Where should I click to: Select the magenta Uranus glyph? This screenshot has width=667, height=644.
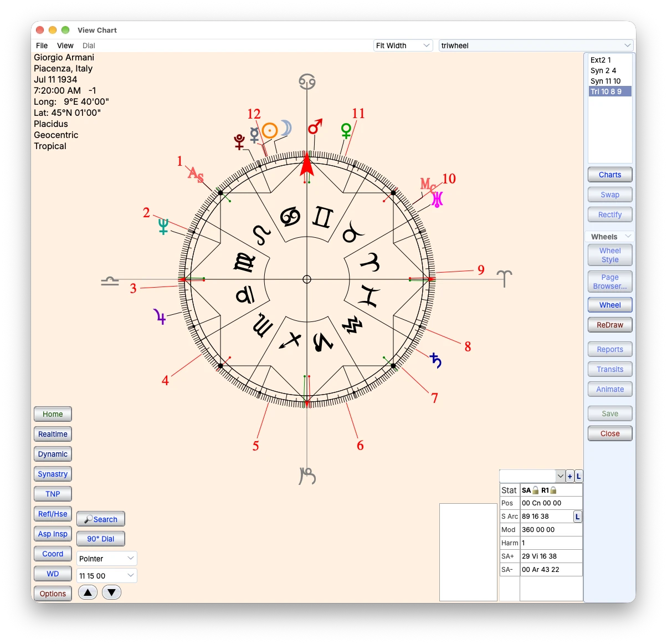coord(437,200)
